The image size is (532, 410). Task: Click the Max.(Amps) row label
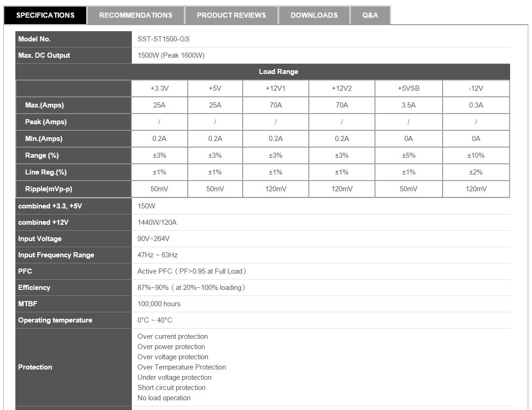(x=44, y=105)
